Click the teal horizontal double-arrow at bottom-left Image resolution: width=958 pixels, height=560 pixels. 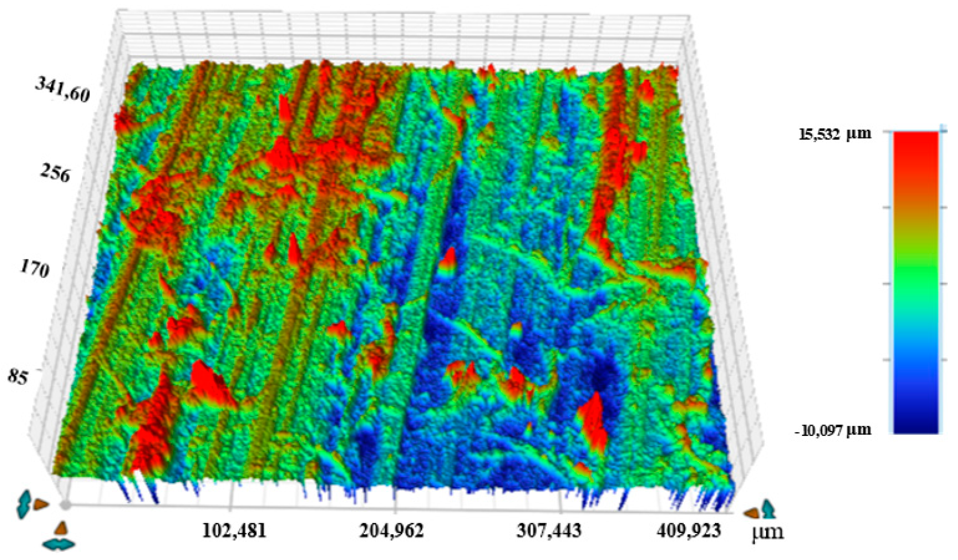pyautogui.click(x=59, y=545)
